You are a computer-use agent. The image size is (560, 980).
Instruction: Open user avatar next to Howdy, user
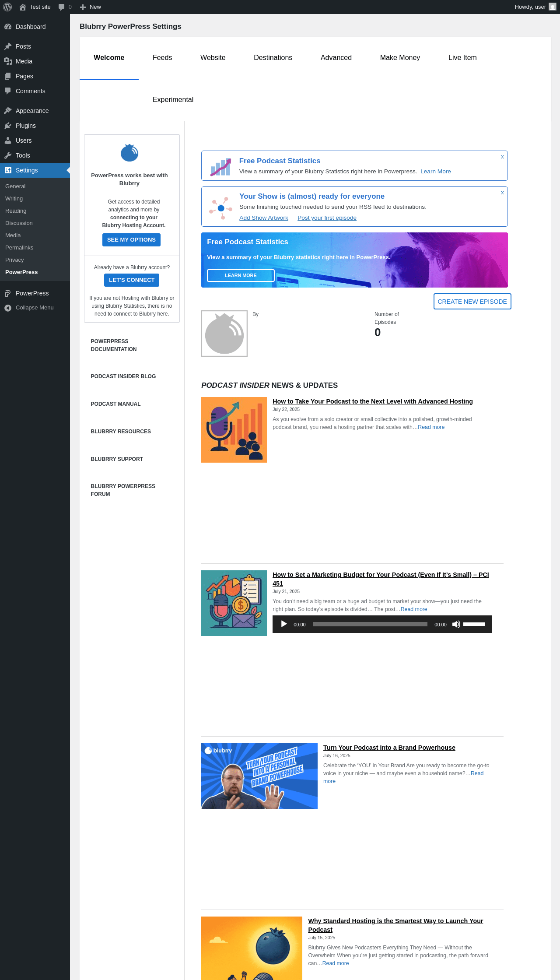click(x=553, y=7)
